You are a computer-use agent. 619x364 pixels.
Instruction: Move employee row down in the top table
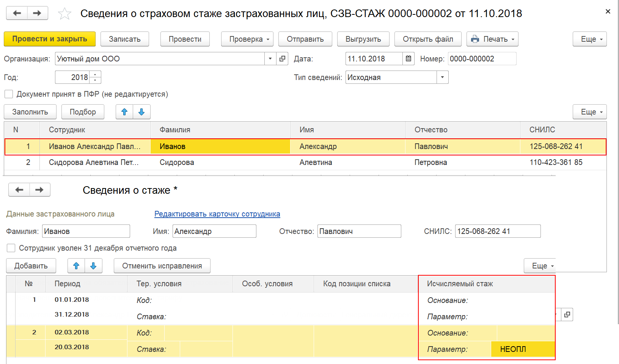141,112
